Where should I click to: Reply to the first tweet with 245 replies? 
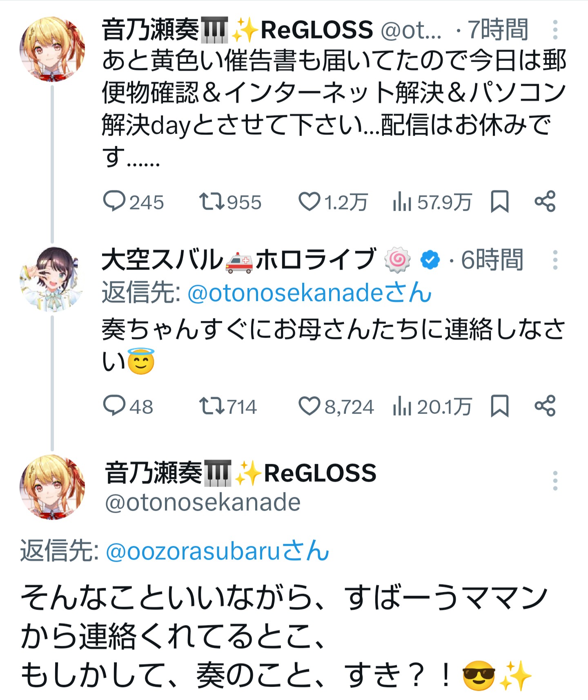(114, 201)
